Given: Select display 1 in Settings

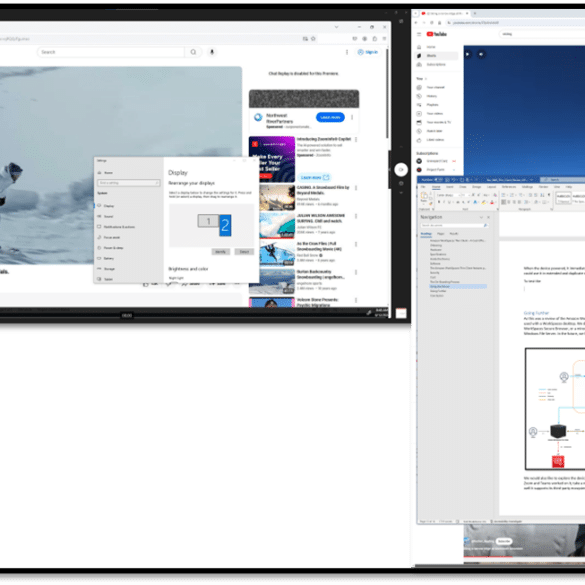Looking at the screenshot, I should pyautogui.click(x=208, y=221).
